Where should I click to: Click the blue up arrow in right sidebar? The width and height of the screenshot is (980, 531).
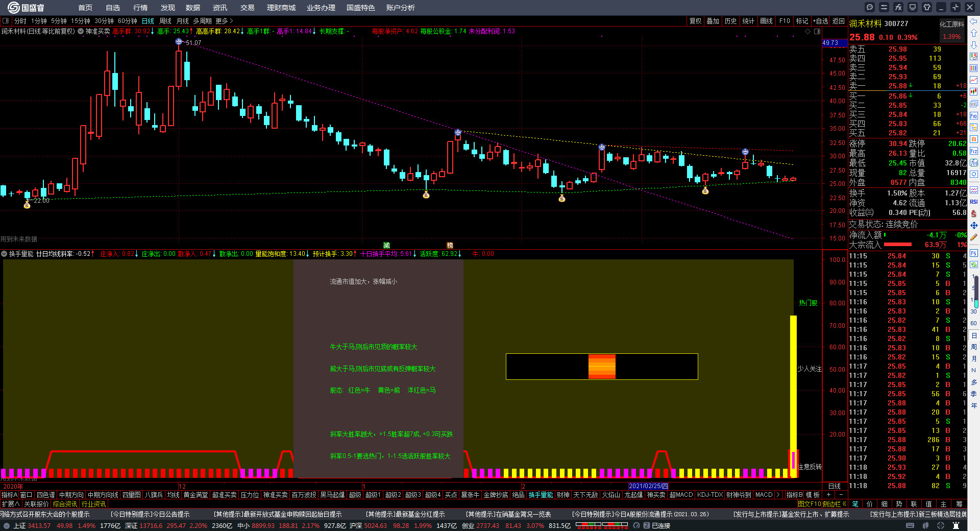(974, 33)
